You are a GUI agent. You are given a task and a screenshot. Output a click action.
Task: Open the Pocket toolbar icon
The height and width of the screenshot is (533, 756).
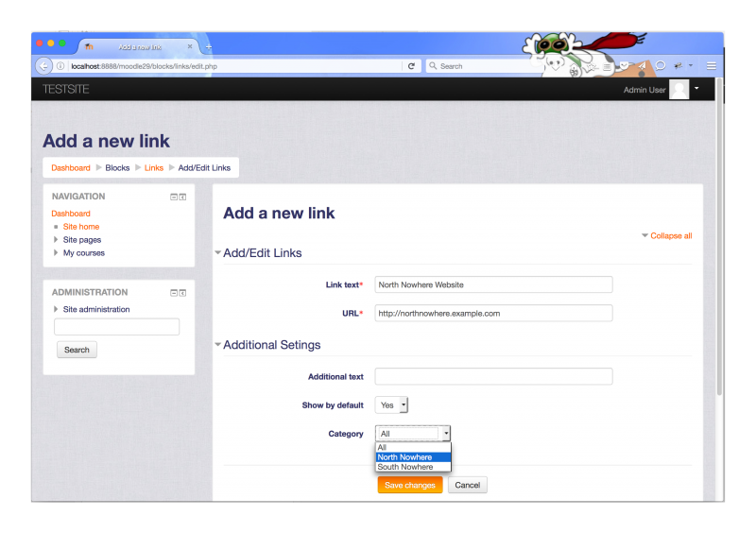(x=624, y=65)
